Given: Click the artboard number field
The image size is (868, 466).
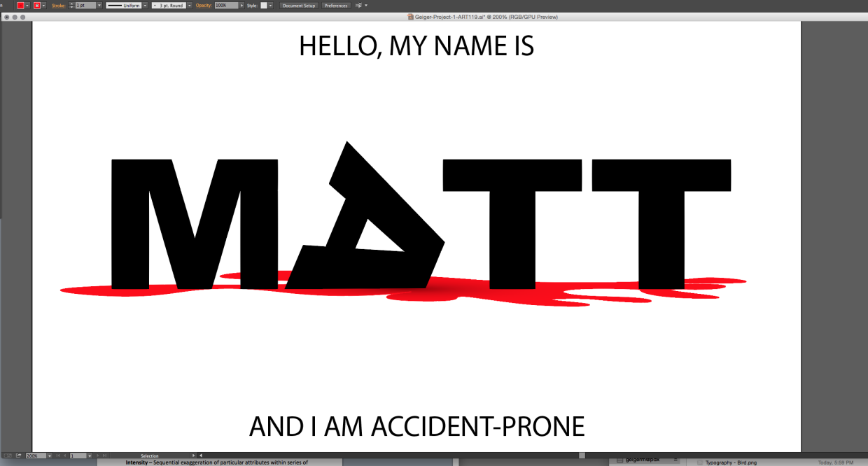Looking at the screenshot, I should click(x=78, y=456).
